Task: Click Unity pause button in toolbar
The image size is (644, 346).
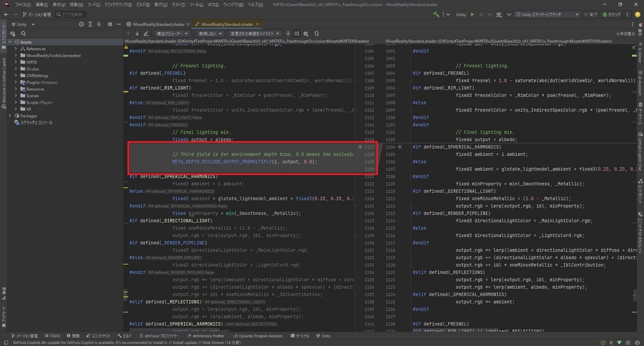Action: click(x=481, y=14)
